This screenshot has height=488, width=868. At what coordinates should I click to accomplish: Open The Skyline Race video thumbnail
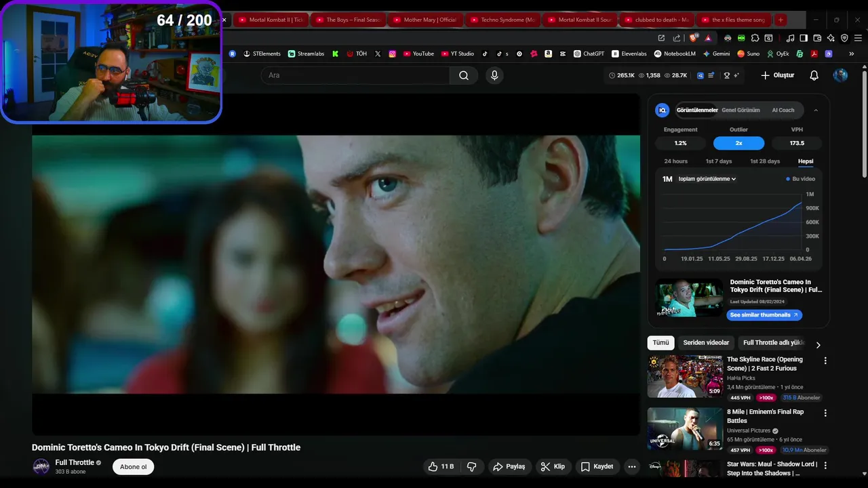point(685,376)
